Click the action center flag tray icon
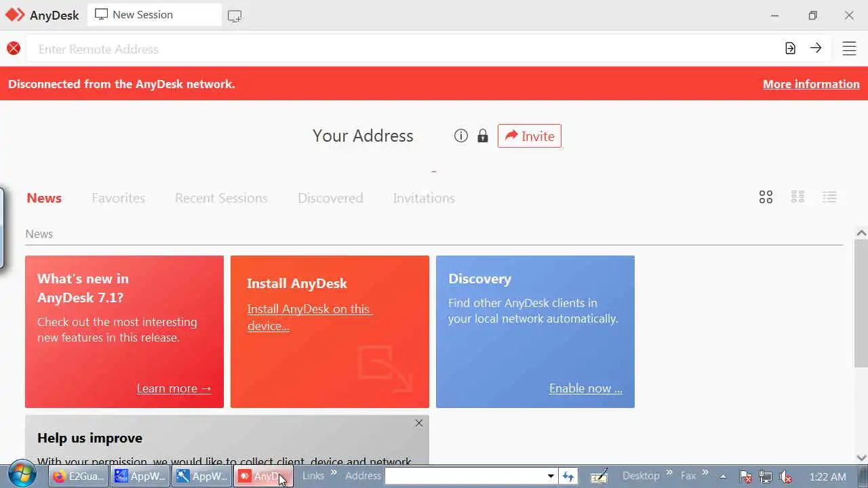The image size is (868, 488). click(745, 477)
